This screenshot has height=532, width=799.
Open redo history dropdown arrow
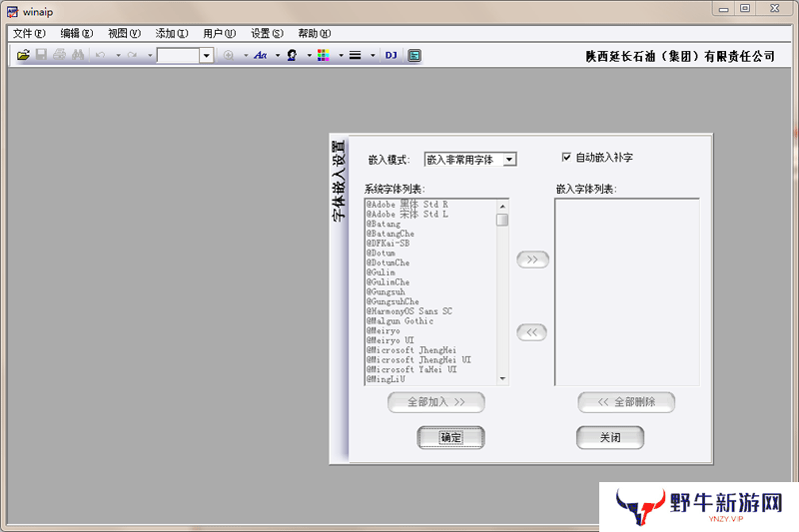(150, 55)
